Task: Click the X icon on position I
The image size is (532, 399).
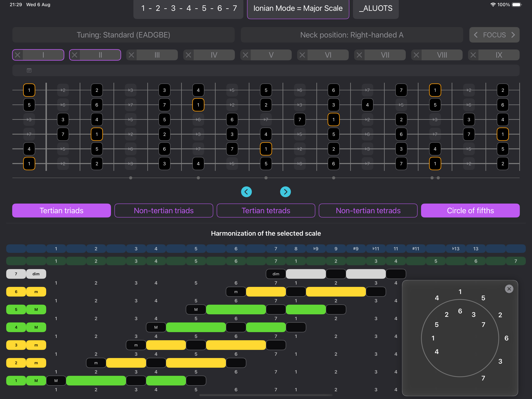Action: click(18, 55)
